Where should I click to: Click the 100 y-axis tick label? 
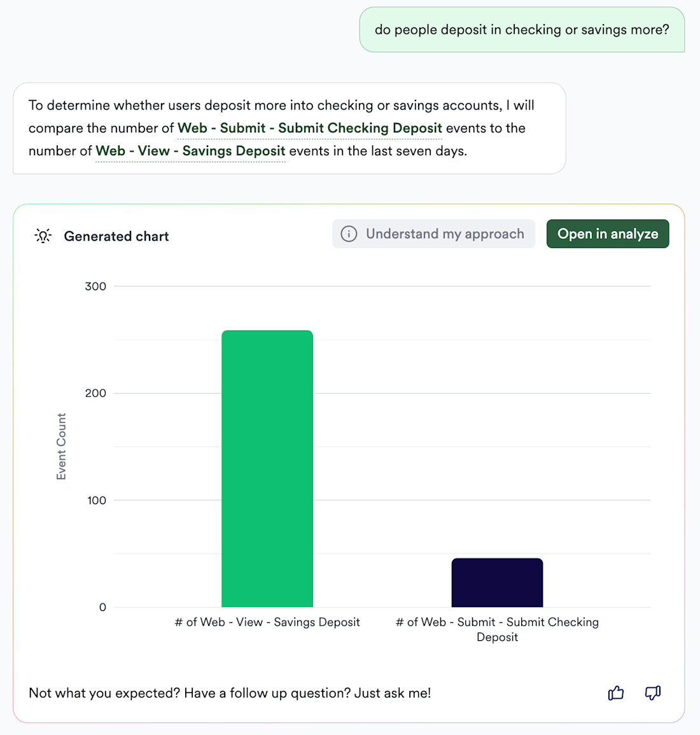[x=95, y=500]
